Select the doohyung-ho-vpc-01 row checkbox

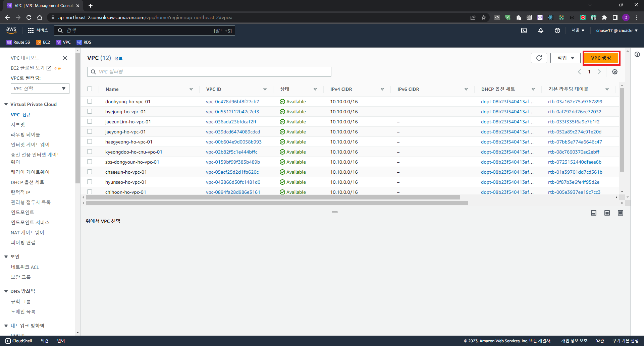[90, 101]
